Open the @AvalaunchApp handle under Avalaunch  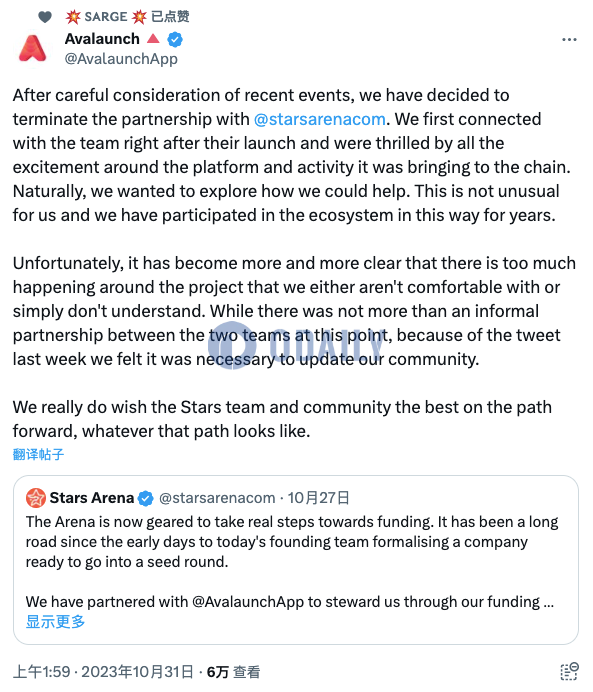point(121,59)
